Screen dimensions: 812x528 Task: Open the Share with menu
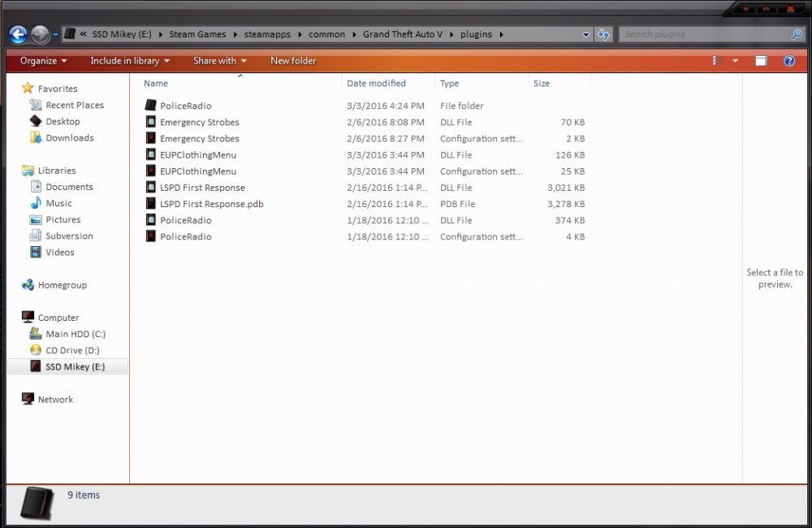click(x=219, y=61)
